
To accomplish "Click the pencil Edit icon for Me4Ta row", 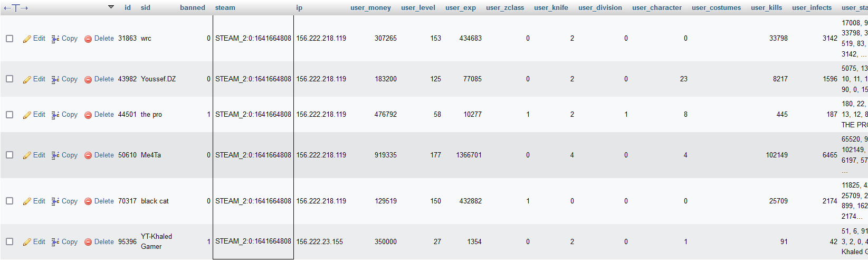I will point(27,155).
